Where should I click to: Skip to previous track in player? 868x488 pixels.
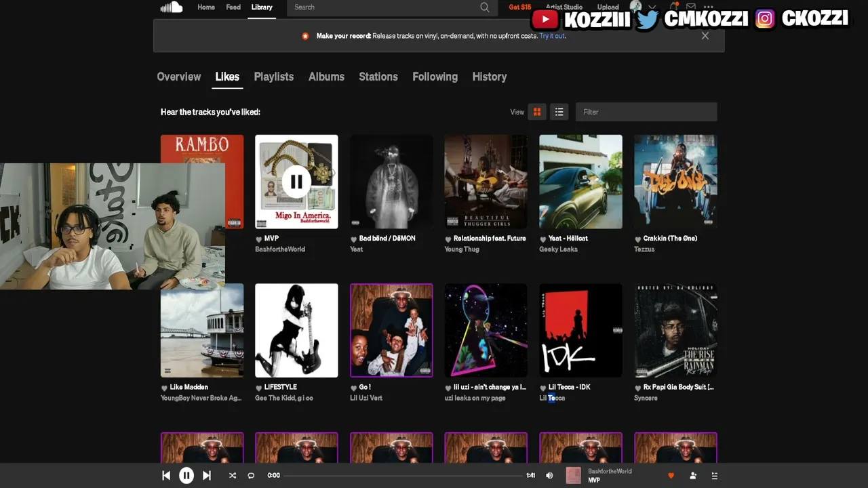166,476
